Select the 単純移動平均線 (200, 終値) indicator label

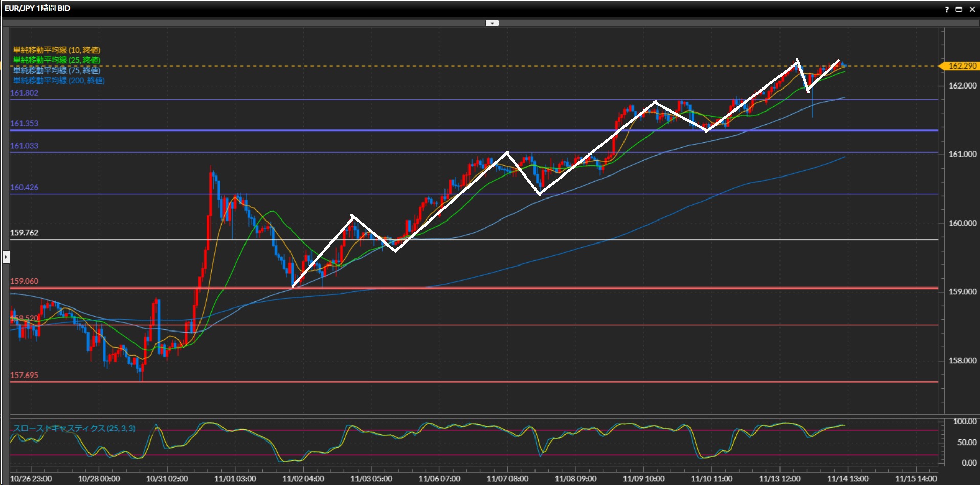click(59, 80)
